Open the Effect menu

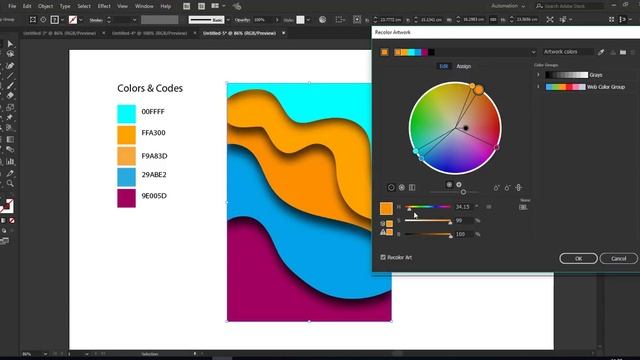click(104, 6)
